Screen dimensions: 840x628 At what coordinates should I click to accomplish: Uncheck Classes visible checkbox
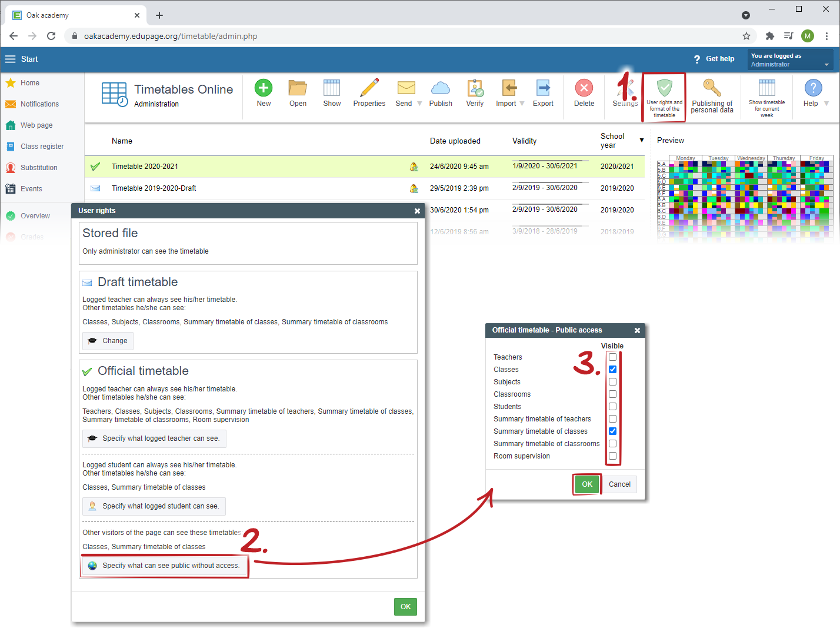pyautogui.click(x=612, y=370)
